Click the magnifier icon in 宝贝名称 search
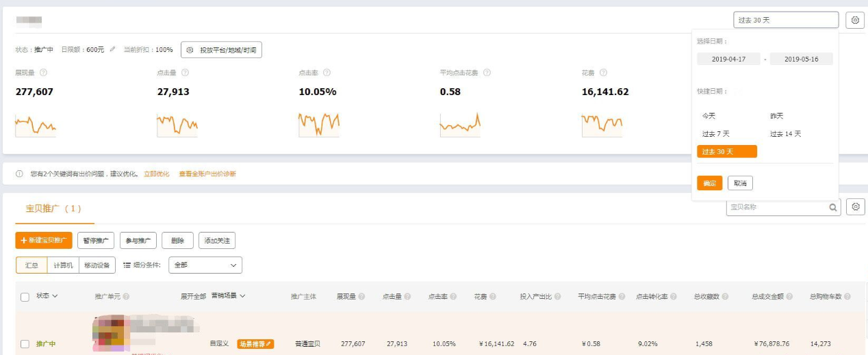The height and width of the screenshot is (355, 868). point(833,207)
